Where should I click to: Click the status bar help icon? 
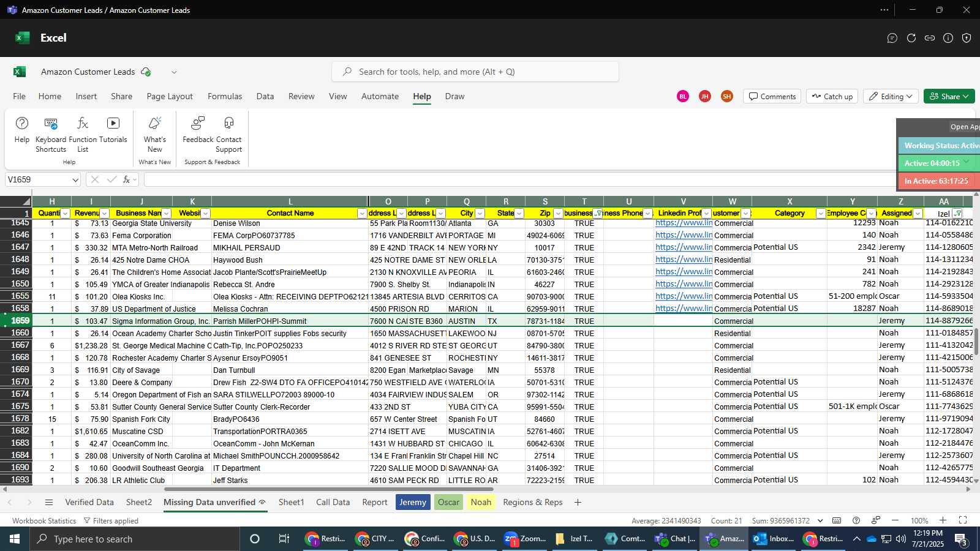pos(856,520)
